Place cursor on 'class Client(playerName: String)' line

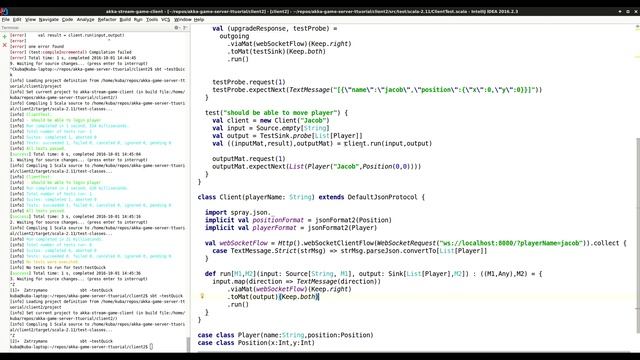(311, 197)
